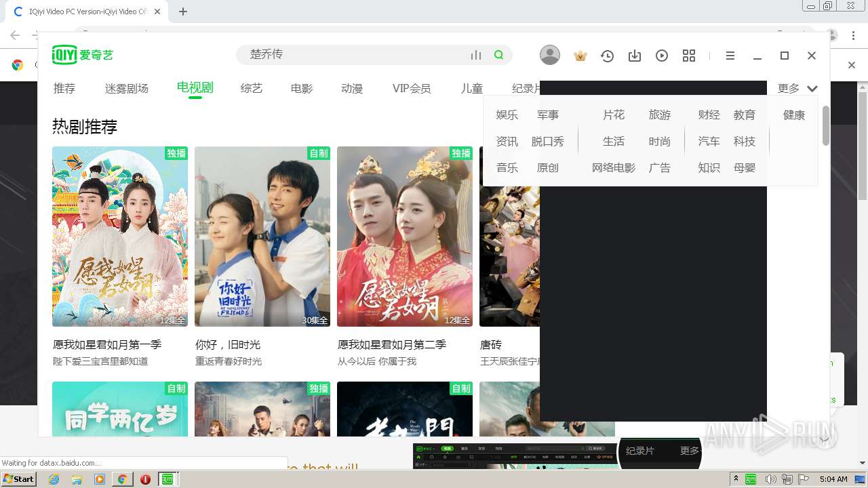Choose 教育 category
This screenshot has width=868, height=488.
745,115
